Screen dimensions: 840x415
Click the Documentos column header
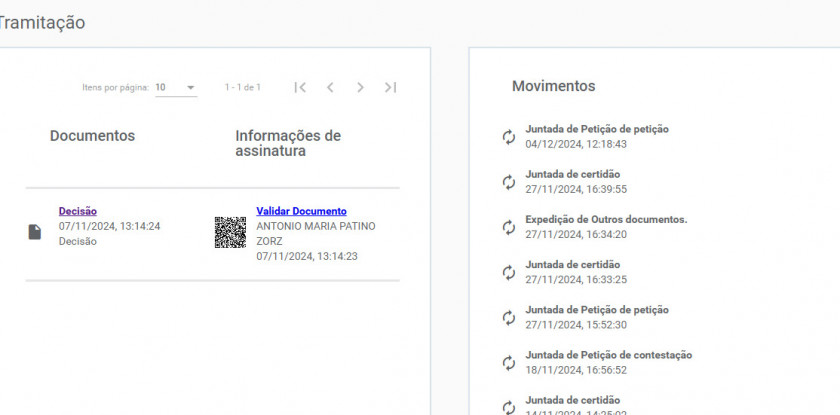[x=92, y=136]
